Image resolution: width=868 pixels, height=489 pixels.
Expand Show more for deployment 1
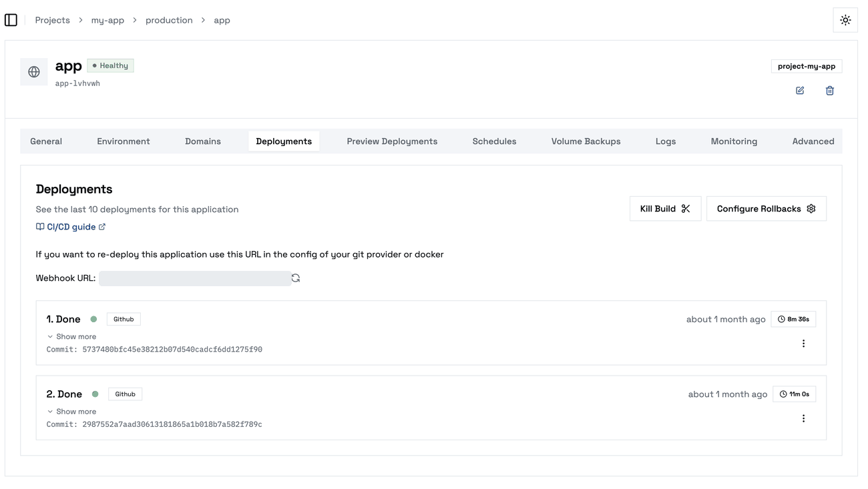tap(71, 337)
